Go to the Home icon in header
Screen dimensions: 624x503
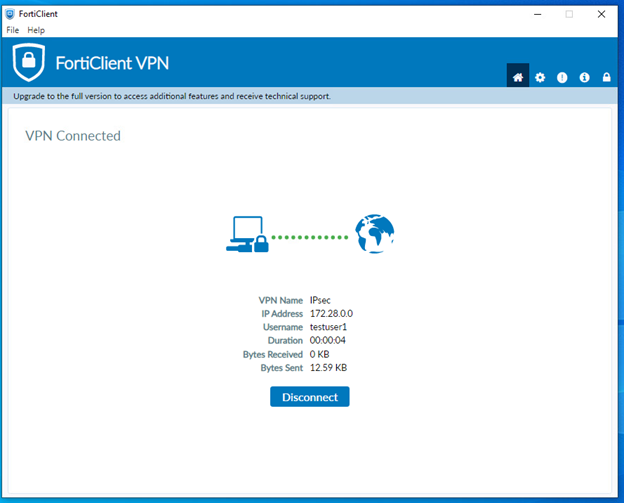pos(518,77)
